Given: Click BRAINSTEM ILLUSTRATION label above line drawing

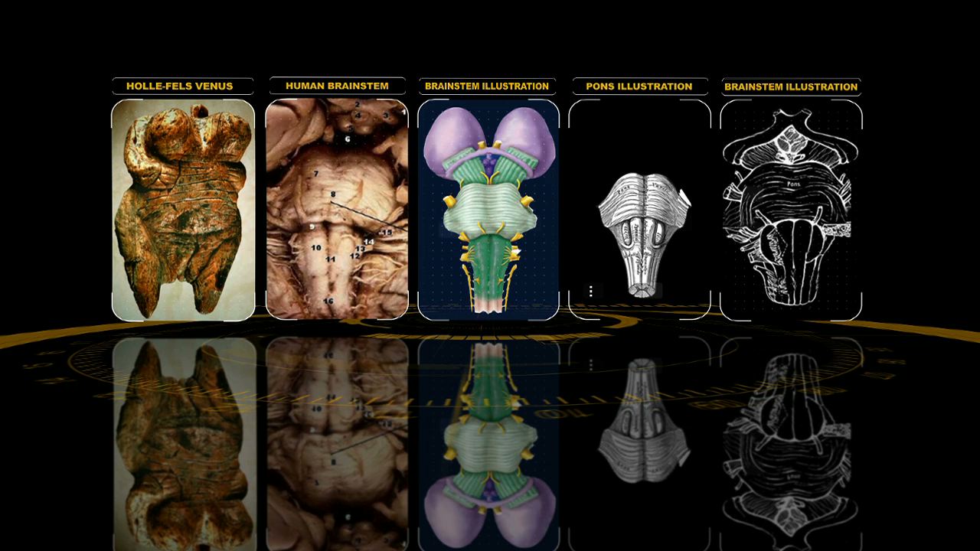Looking at the screenshot, I should [791, 86].
